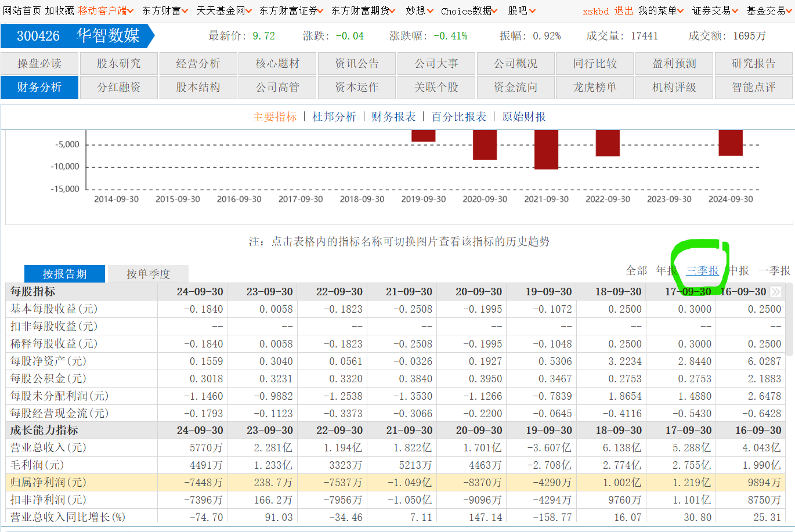Show trend for 每股净资产(元)

[x=48, y=361]
